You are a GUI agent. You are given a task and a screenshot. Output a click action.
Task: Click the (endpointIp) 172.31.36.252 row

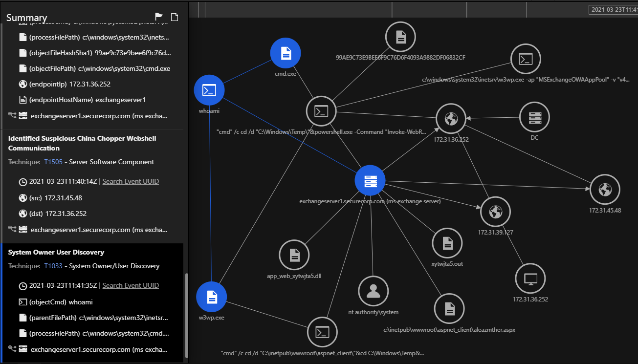click(x=64, y=84)
